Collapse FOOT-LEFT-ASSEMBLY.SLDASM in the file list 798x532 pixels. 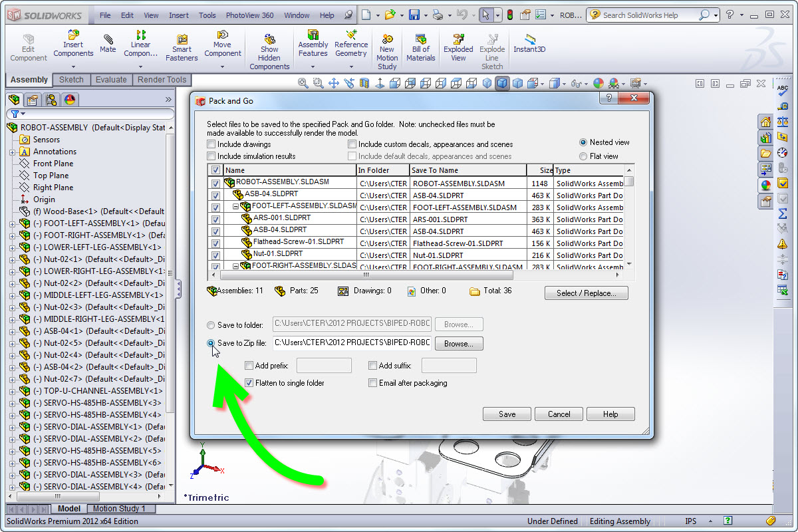(x=235, y=207)
